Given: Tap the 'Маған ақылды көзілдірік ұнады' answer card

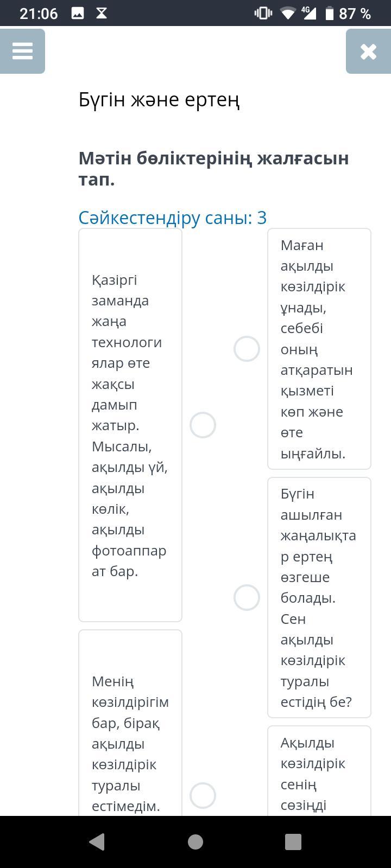Looking at the screenshot, I should 319,349.
